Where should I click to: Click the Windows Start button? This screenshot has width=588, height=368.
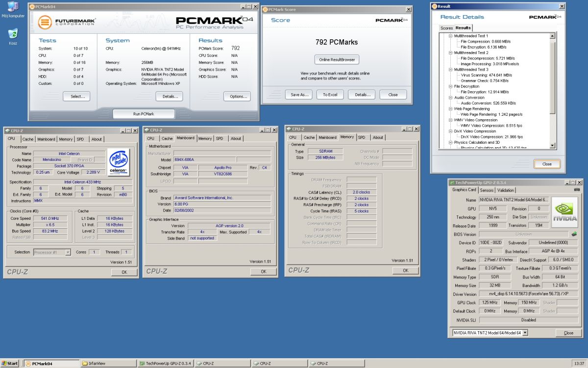[x=9, y=364]
